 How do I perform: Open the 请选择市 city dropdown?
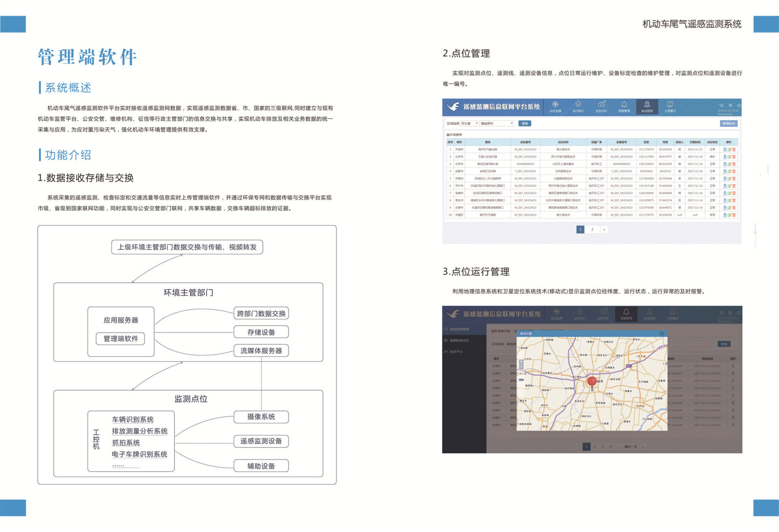coord(497,123)
